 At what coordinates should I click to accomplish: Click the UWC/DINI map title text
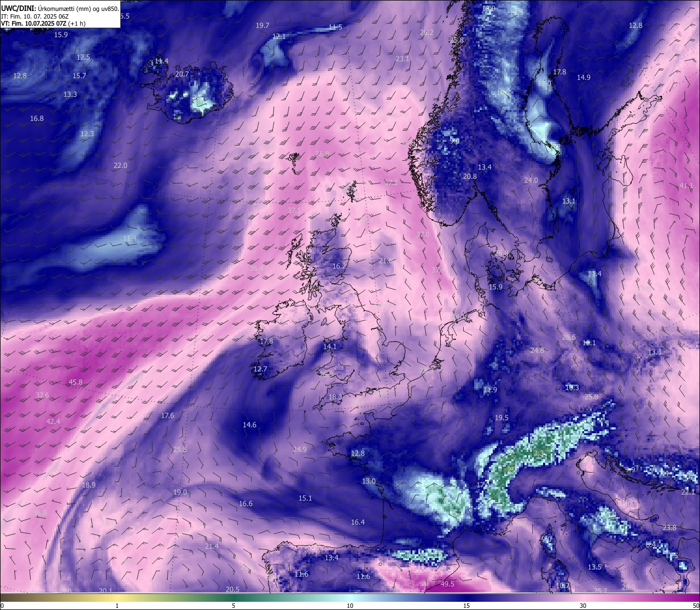tap(60, 9)
